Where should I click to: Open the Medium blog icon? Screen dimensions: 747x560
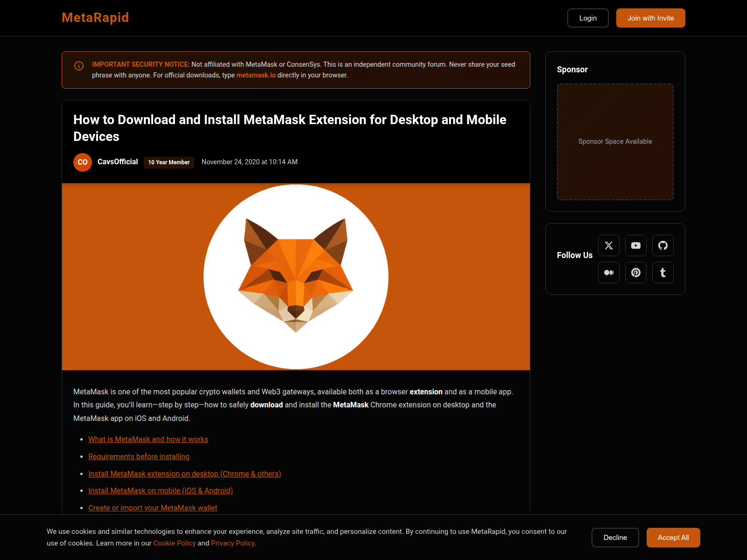point(609,273)
